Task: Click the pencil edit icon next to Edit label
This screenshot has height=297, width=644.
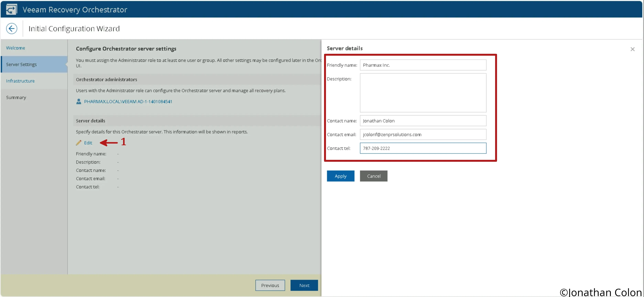Action: (79, 142)
